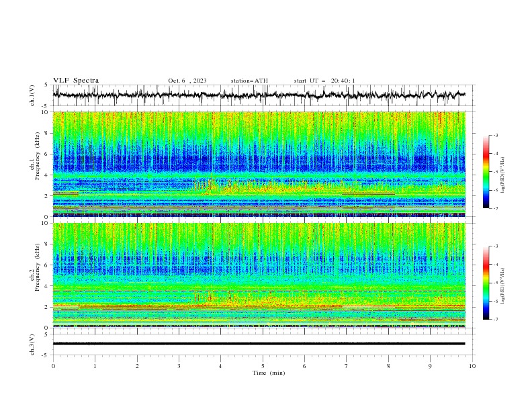This screenshot has height=411, width=532.
Task: Click the ch.2 PSD color scale bar
Action: [x=486, y=283]
